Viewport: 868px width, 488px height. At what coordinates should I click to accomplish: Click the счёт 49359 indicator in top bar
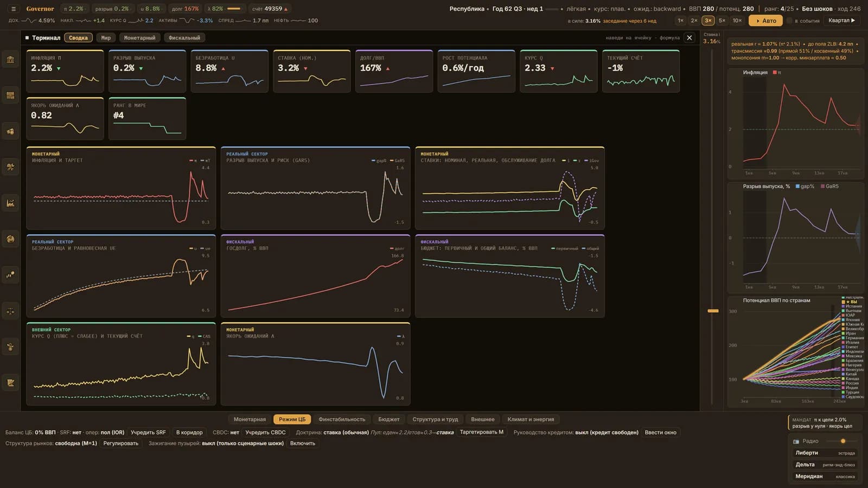[270, 9]
